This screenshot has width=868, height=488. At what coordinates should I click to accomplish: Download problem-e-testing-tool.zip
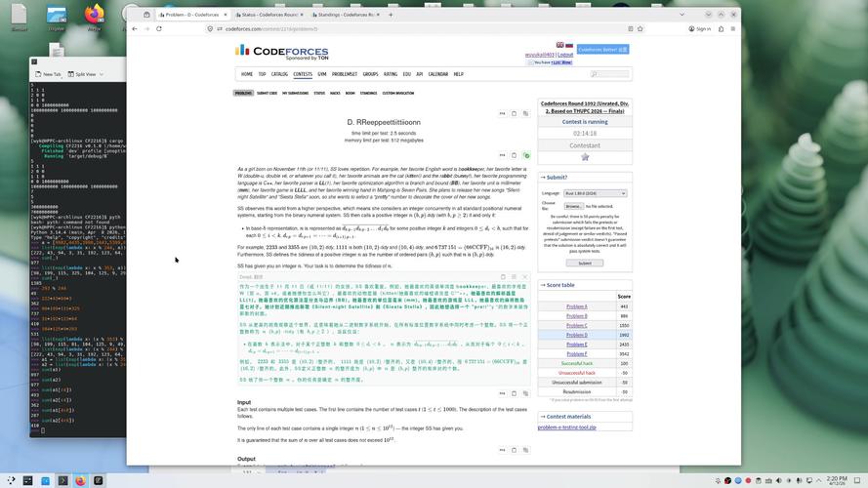(x=567, y=427)
